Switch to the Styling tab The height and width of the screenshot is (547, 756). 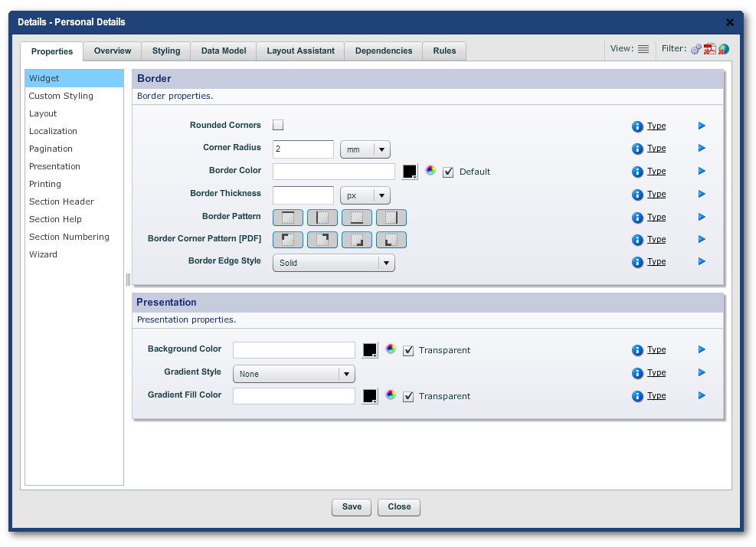point(166,51)
